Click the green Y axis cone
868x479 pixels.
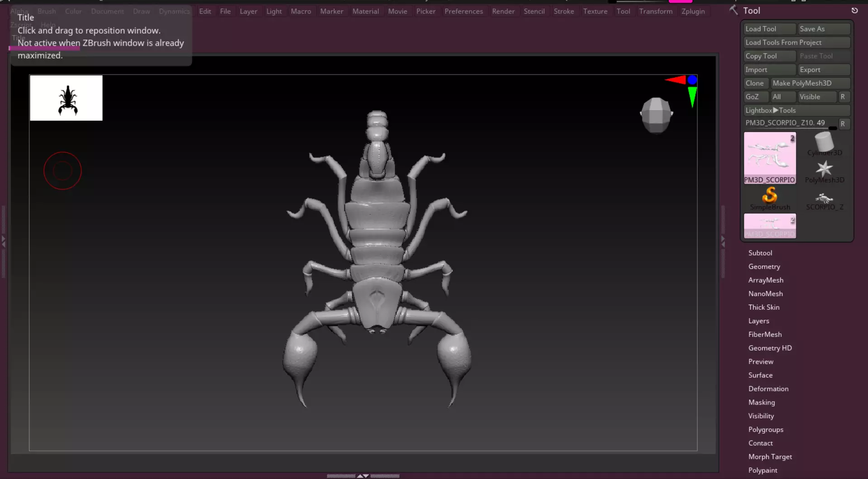pyautogui.click(x=692, y=97)
